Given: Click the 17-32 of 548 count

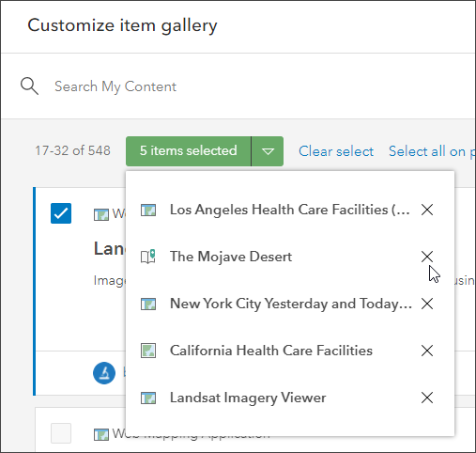Looking at the screenshot, I should pos(72,150).
